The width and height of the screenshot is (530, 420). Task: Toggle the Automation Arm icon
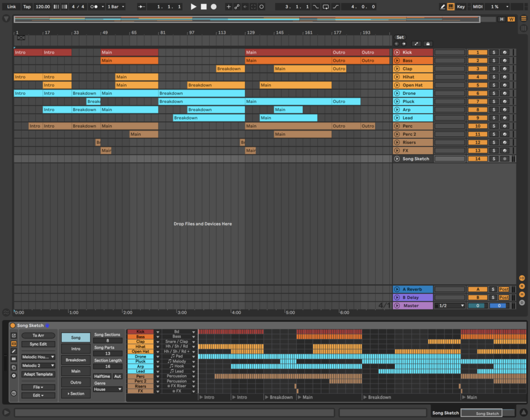[237, 6]
